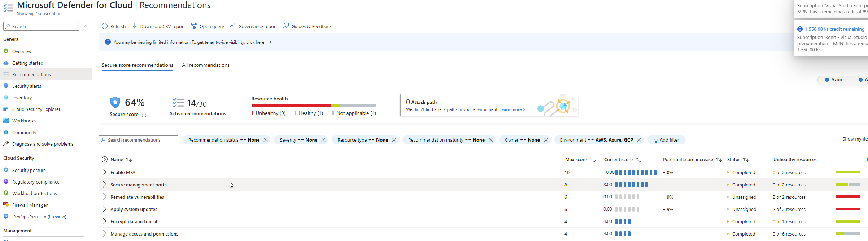The height and width of the screenshot is (241, 868).
Task: Toggle the Azure environment filter
Action: (834, 80)
